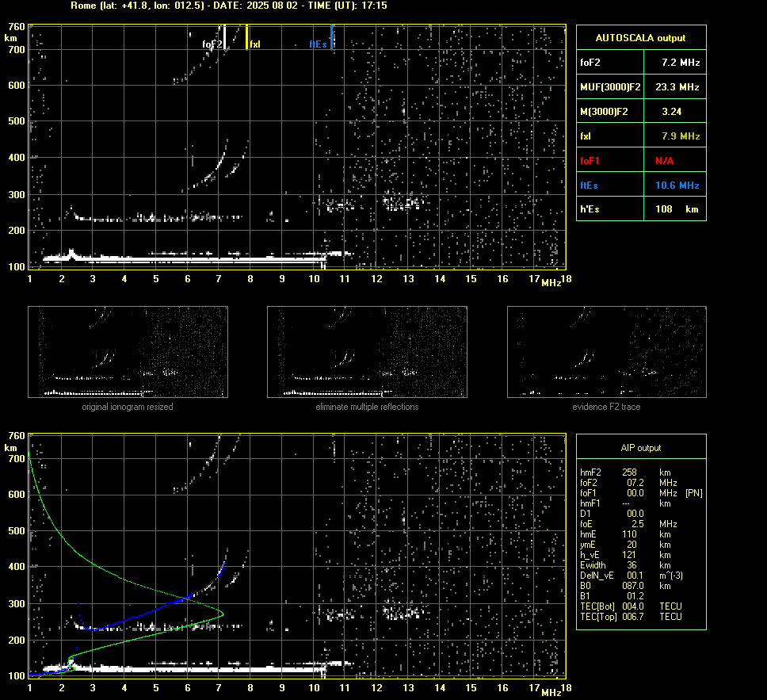The height and width of the screenshot is (700, 767).
Task: Click the DelN_vE 00.1 row
Action: tap(632, 576)
